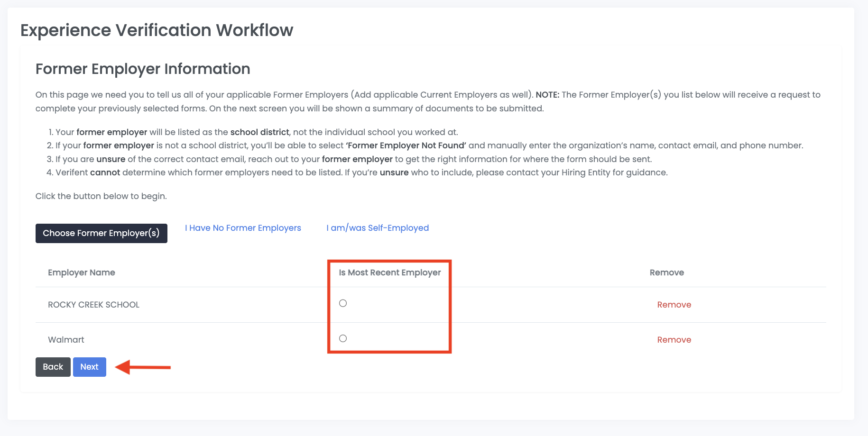Mark Walmart as most recent employer
Image resolution: width=868 pixels, height=436 pixels.
point(343,338)
